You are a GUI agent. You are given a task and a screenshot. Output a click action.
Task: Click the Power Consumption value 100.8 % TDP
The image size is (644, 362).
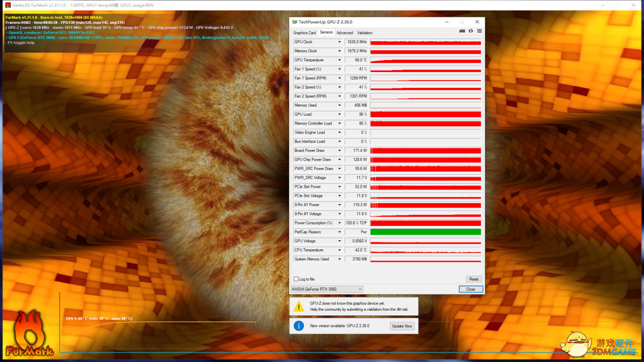pyautogui.click(x=356, y=223)
